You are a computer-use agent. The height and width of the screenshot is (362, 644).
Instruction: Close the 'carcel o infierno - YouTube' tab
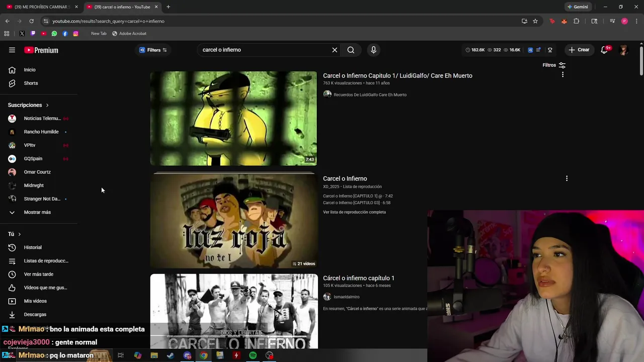pos(156,7)
